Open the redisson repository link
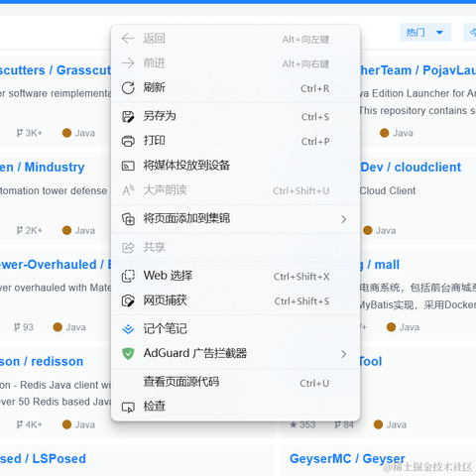 42,361
